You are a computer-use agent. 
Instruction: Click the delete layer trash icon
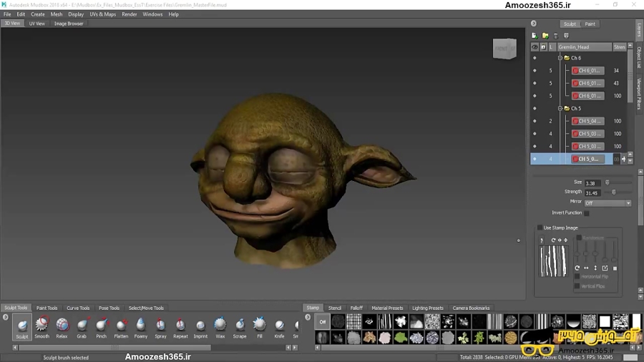555,36
